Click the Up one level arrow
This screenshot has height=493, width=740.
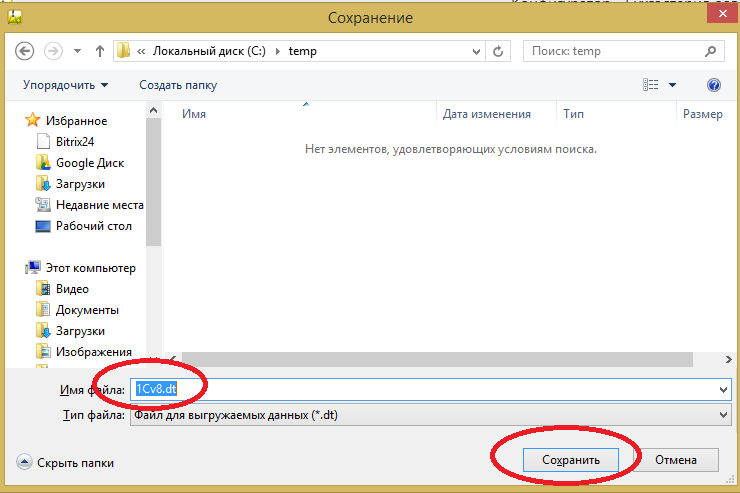[99, 50]
